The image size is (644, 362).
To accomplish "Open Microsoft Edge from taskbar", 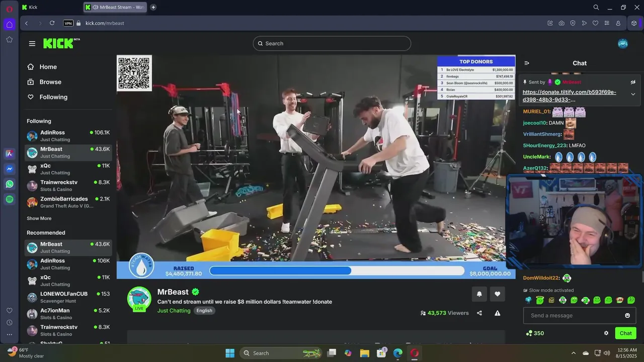I will pos(397,353).
